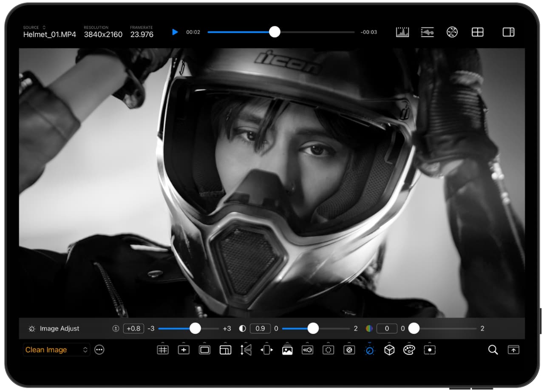The image size is (544, 392).
Task: Open the histogram scope
Action: click(402, 32)
